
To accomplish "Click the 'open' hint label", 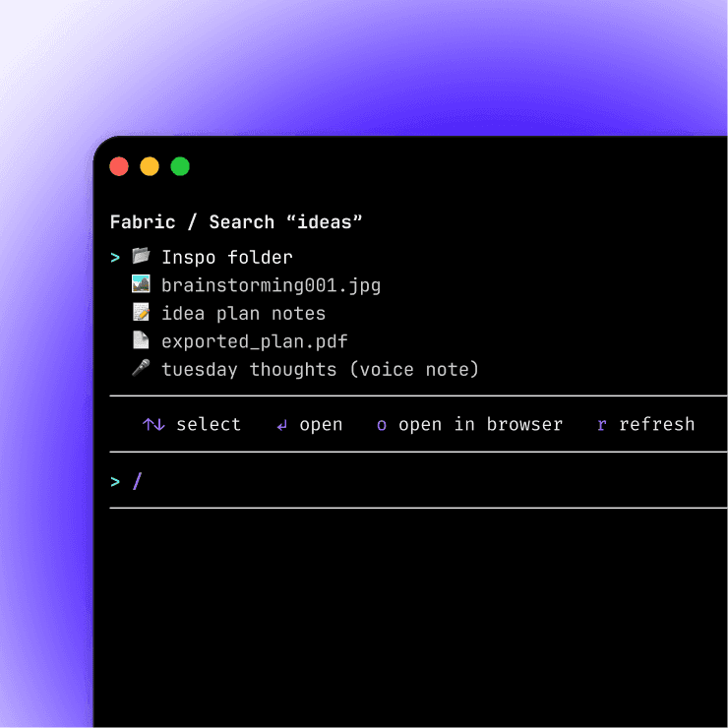I will click(321, 425).
